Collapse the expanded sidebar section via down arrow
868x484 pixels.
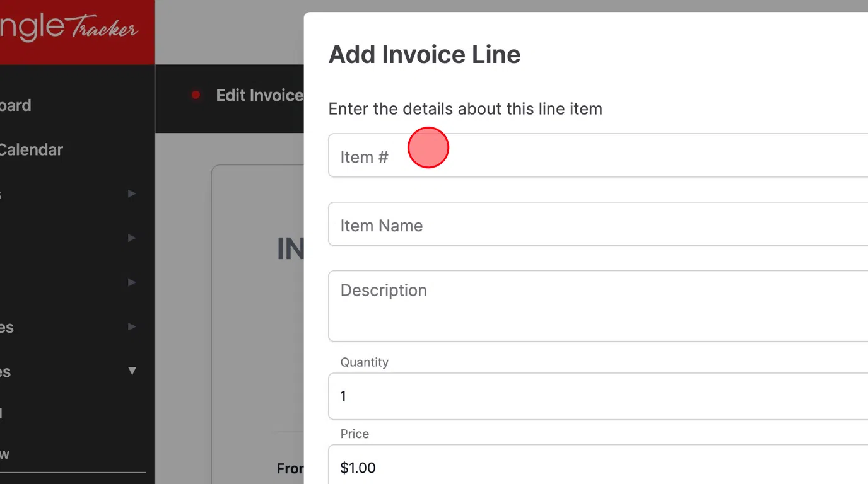tap(132, 371)
